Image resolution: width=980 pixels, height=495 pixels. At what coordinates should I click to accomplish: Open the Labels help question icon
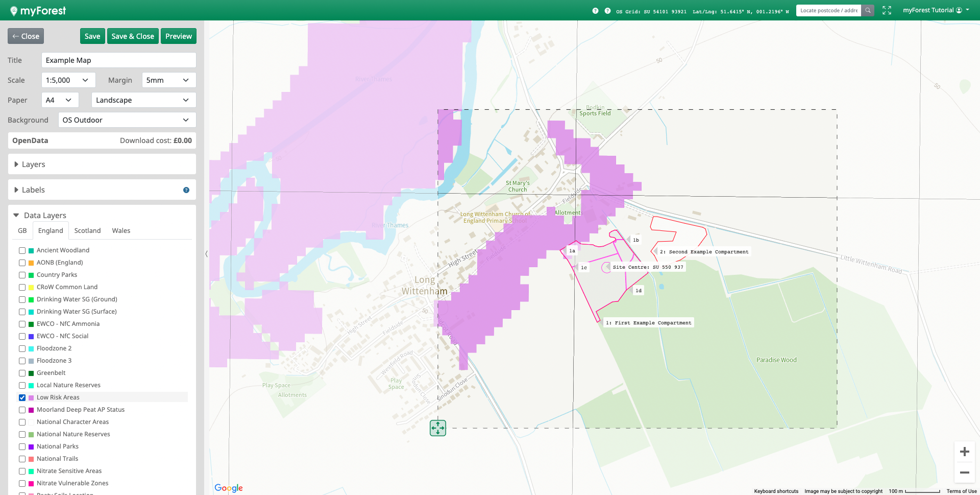click(186, 190)
